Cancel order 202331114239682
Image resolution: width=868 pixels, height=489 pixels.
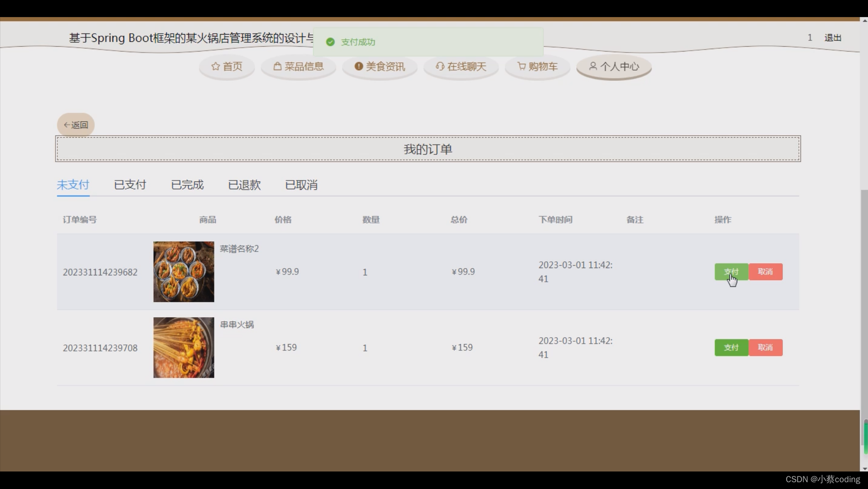coord(765,272)
